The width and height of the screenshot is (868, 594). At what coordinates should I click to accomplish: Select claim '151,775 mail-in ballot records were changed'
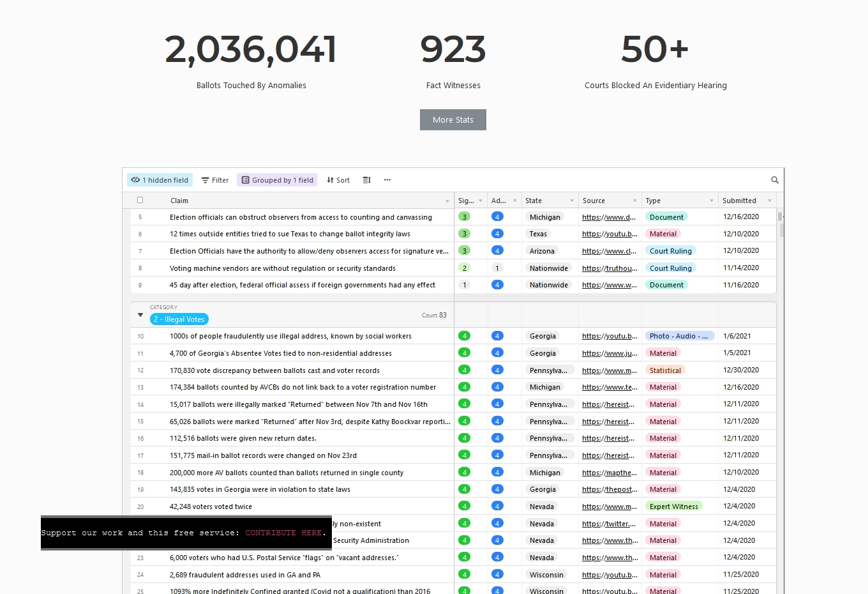click(x=263, y=455)
